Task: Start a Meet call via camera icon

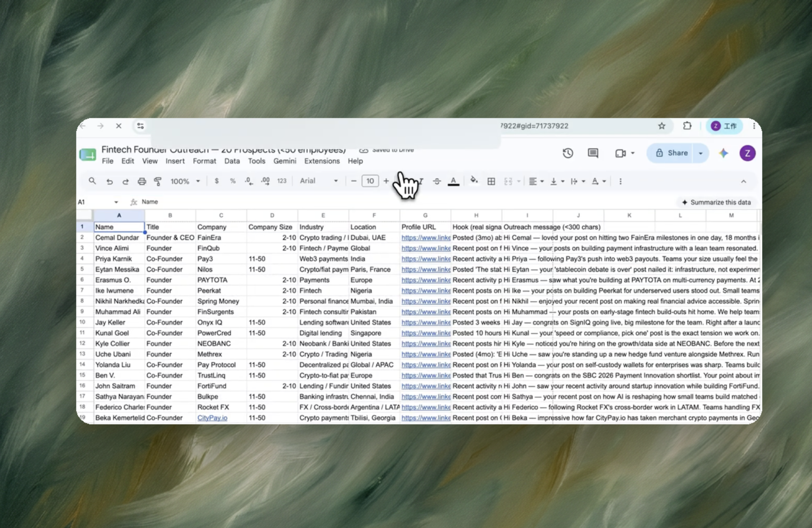Action: point(620,153)
